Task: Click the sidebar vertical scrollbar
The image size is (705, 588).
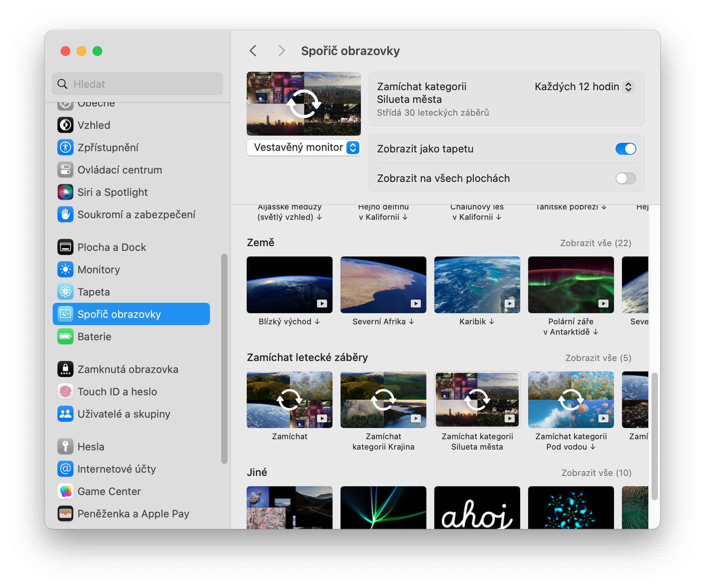Action: [224, 358]
